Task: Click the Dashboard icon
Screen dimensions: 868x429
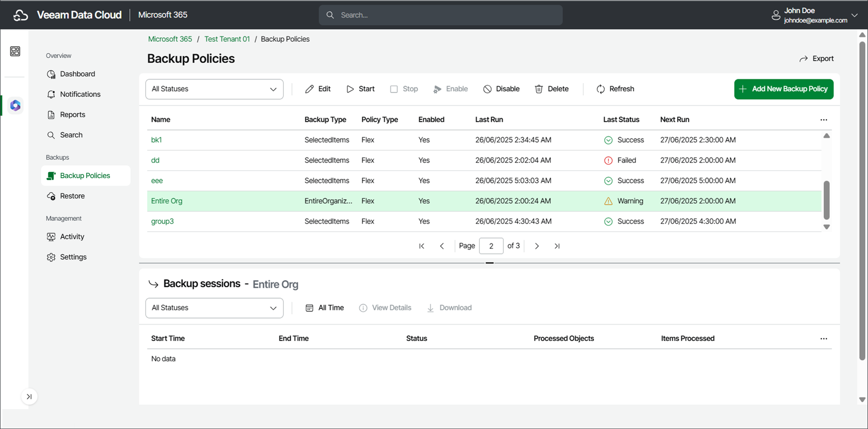Action: 51,74
